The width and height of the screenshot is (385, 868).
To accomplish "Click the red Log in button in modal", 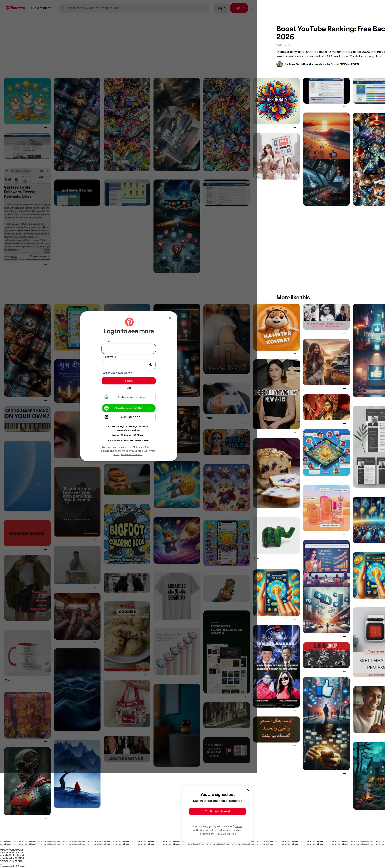I will coord(129,381).
